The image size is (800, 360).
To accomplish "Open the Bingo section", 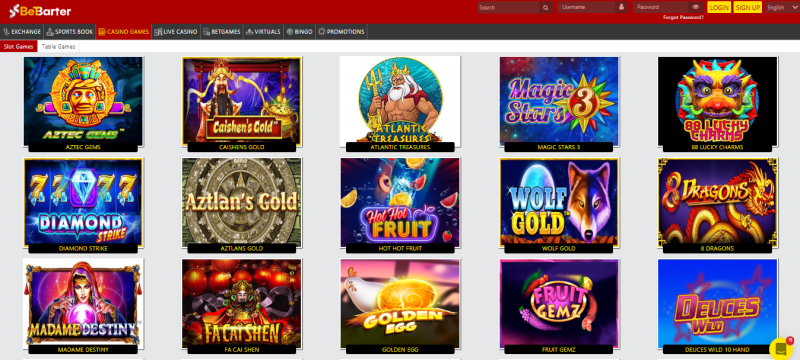I will point(299,32).
